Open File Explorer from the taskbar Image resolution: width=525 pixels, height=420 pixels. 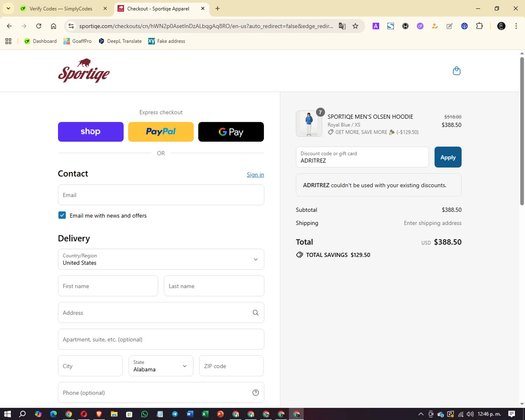(114, 414)
